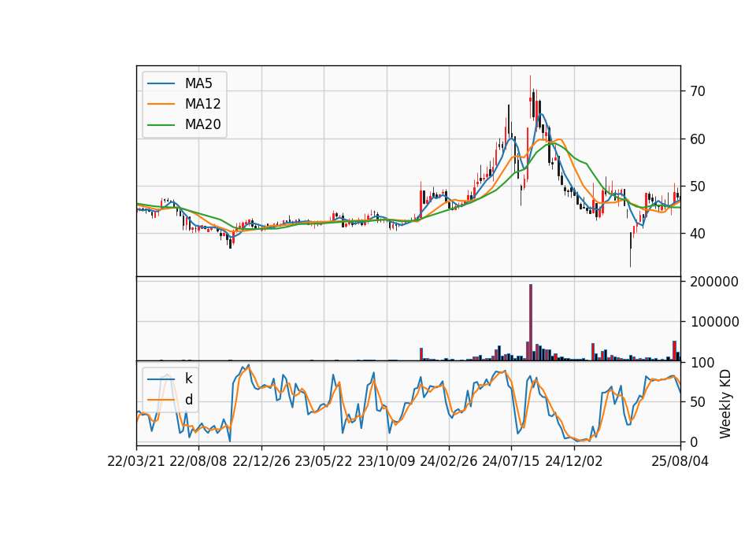Click the 24/02/26 date tick label

click(x=449, y=461)
